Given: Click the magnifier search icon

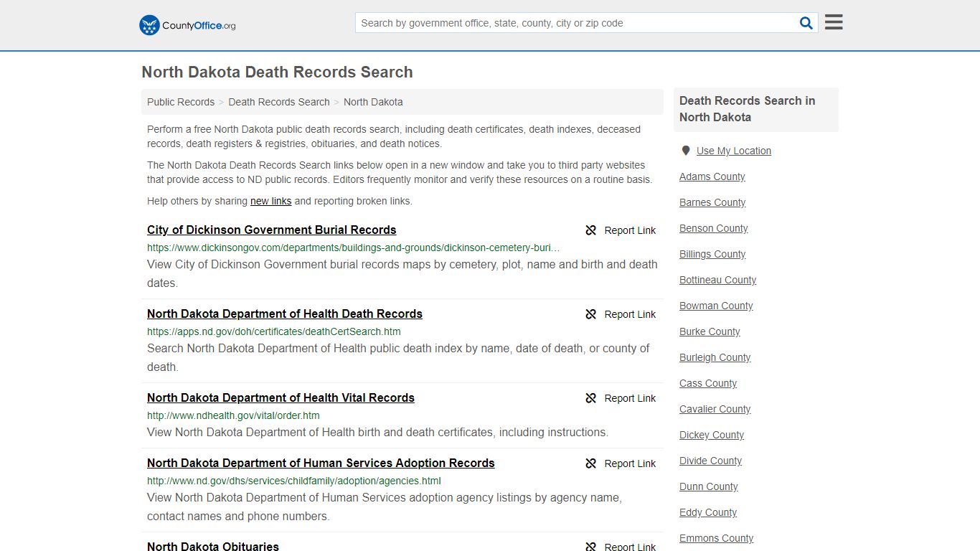Looking at the screenshot, I should coord(806,23).
